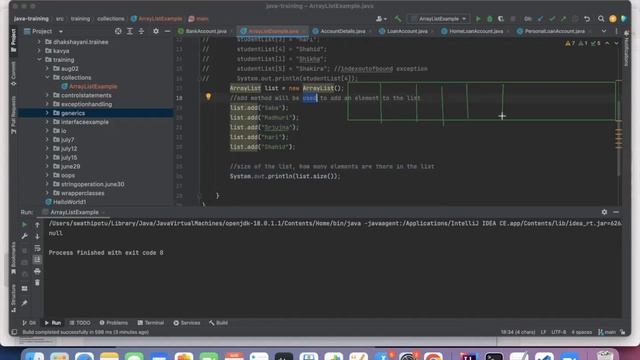The image size is (640, 360).
Task: Expand the controlstatements folder
Action: click(x=47, y=95)
